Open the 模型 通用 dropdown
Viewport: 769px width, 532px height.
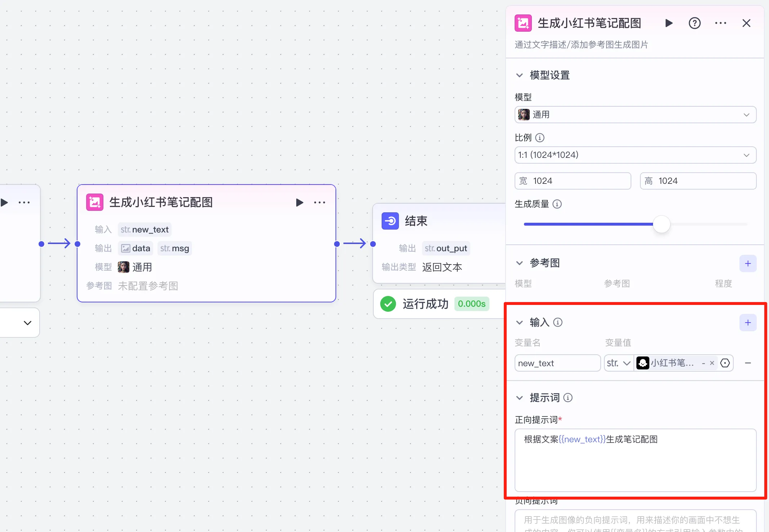(635, 115)
